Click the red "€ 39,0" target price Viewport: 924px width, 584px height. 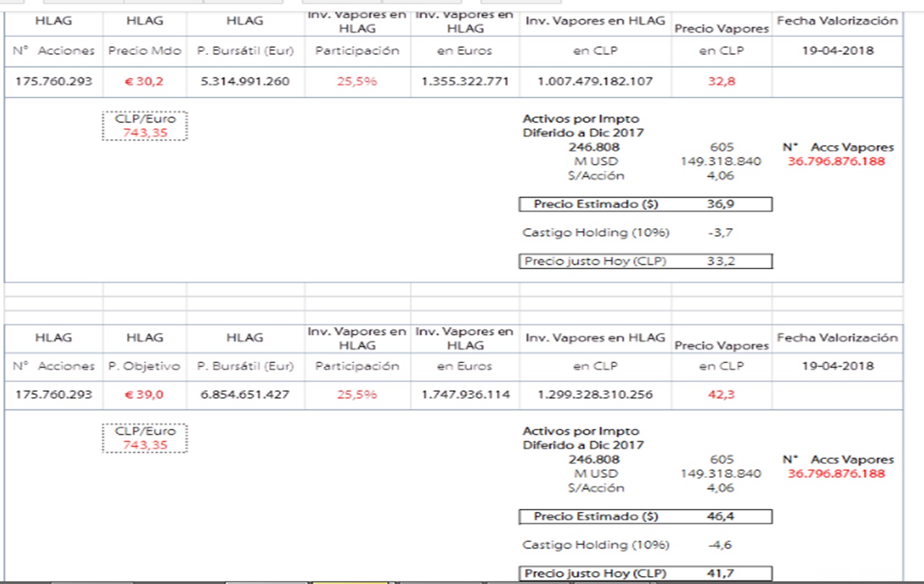(144, 395)
